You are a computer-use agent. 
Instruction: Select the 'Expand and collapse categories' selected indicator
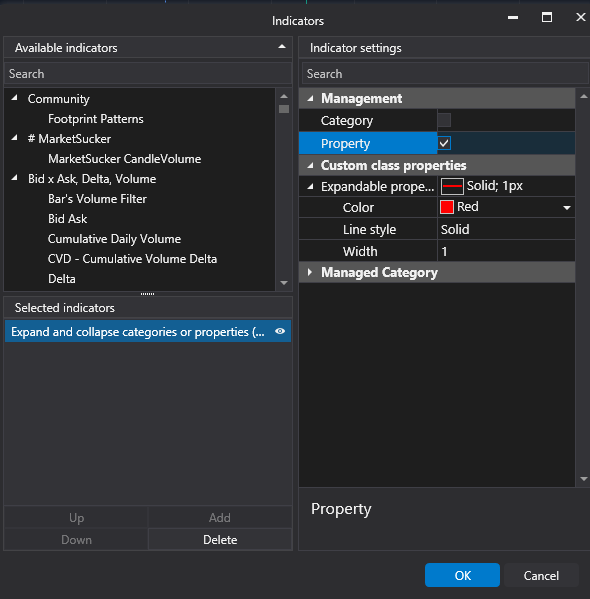pos(148,331)
